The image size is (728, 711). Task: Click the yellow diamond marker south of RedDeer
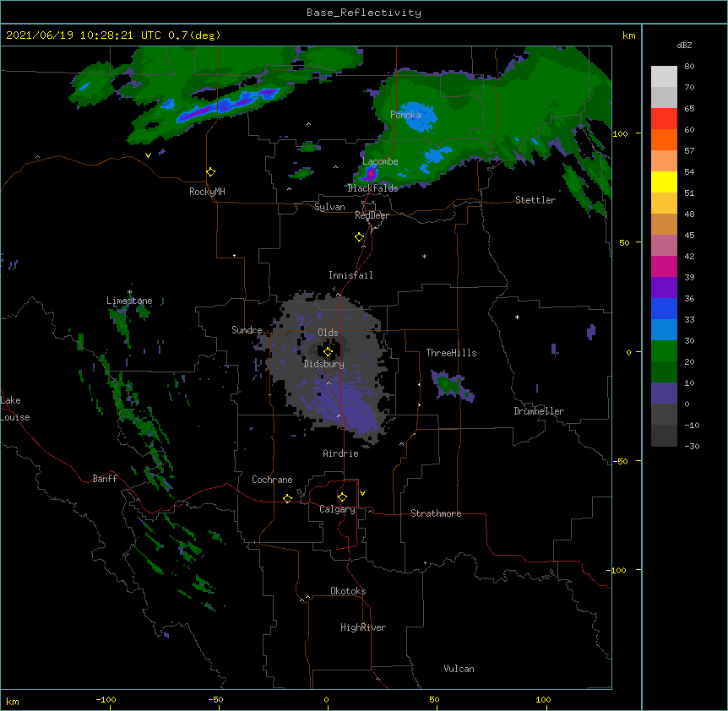(360, 237)
